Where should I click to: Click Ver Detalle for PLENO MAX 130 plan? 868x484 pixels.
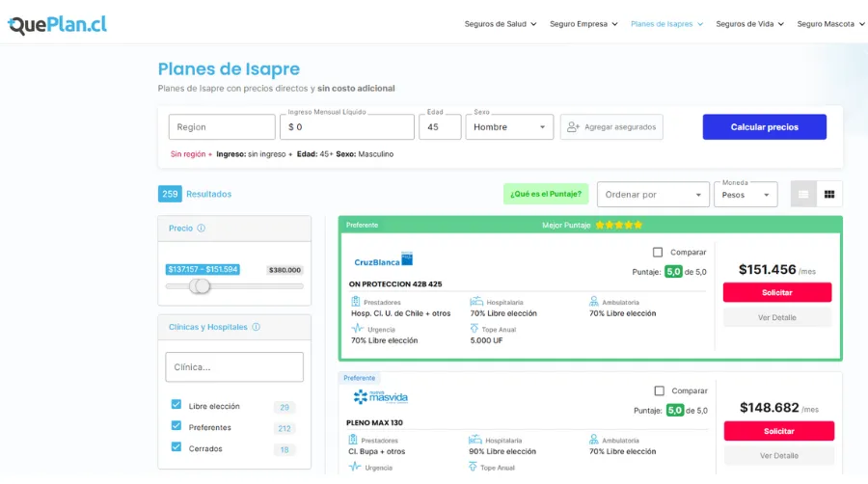coord(779,456)
